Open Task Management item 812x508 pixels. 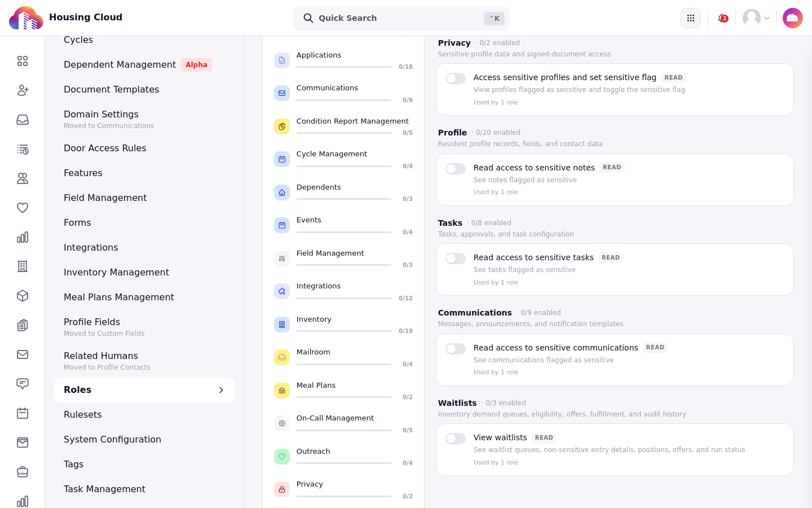tap(144, 489)
